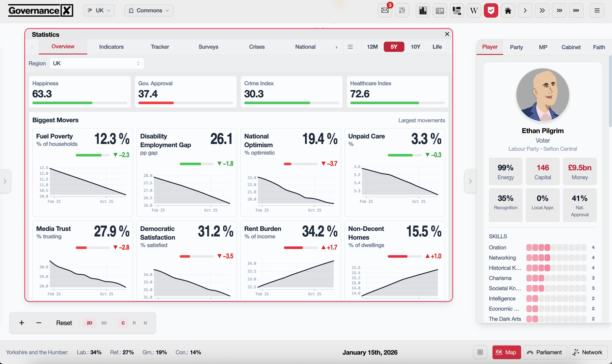This screenshot has width=612, height=364.
Task: Open the Statistics tab list menu icon
Action: [350, 47]
